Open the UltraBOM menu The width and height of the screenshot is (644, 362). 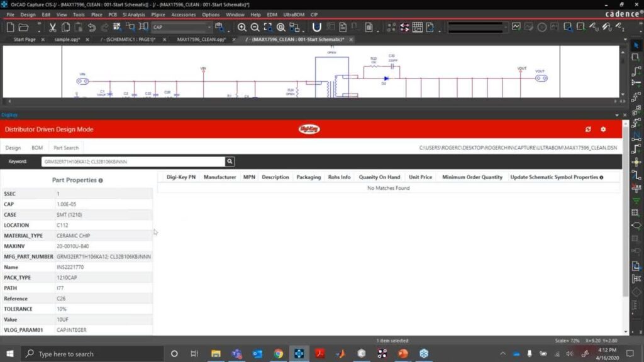tap(294, 15)
